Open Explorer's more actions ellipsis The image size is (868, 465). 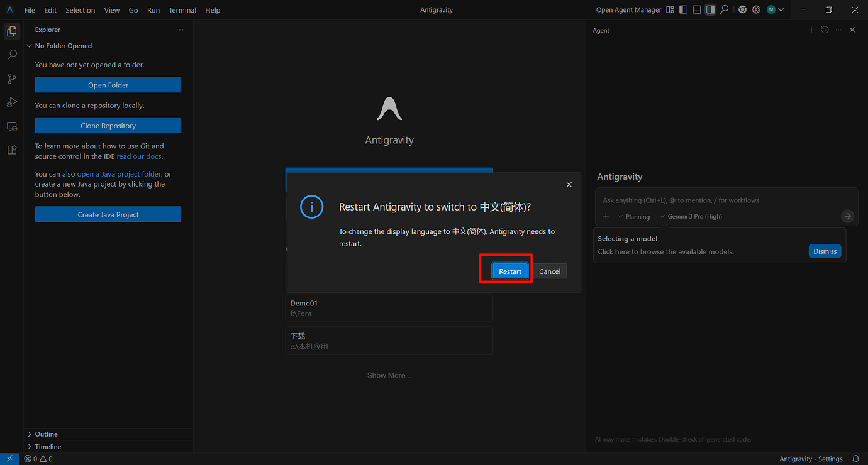coord(180,30)
